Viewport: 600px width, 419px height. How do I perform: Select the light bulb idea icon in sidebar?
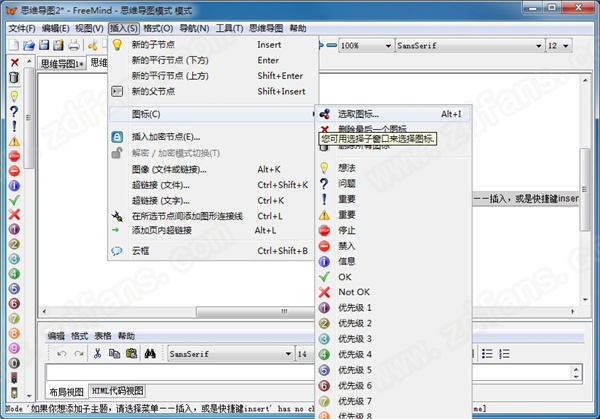click(14, 96)
